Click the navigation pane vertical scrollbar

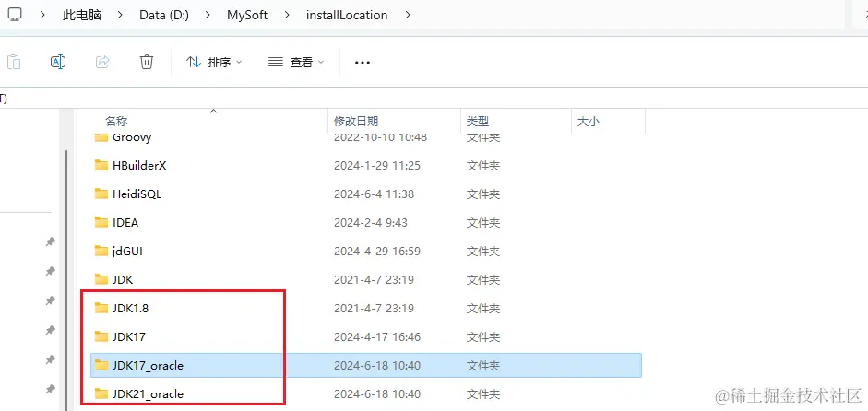tap(66, 279)
